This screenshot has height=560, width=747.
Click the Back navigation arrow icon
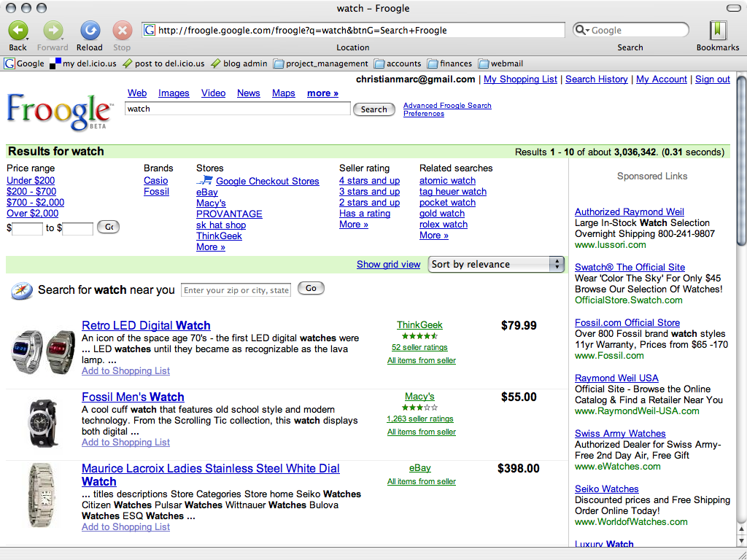(x=18, y=31)
